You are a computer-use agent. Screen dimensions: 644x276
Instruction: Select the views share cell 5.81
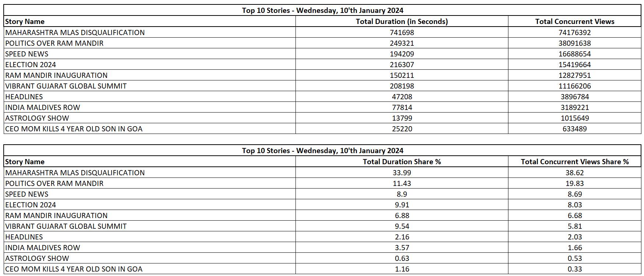point(574,226)
